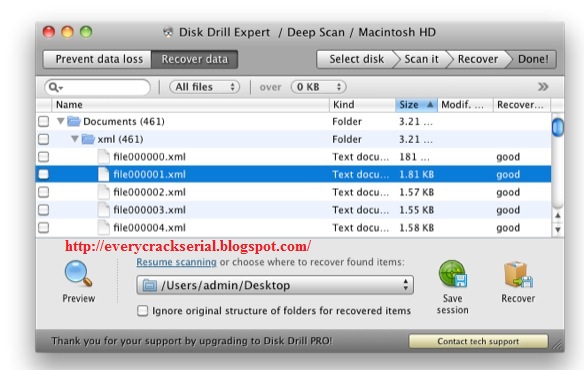Image resolution: width=584 pixels, height=370 pixels.
Task: Click the green zoom window button
Action: pos(86,32)
